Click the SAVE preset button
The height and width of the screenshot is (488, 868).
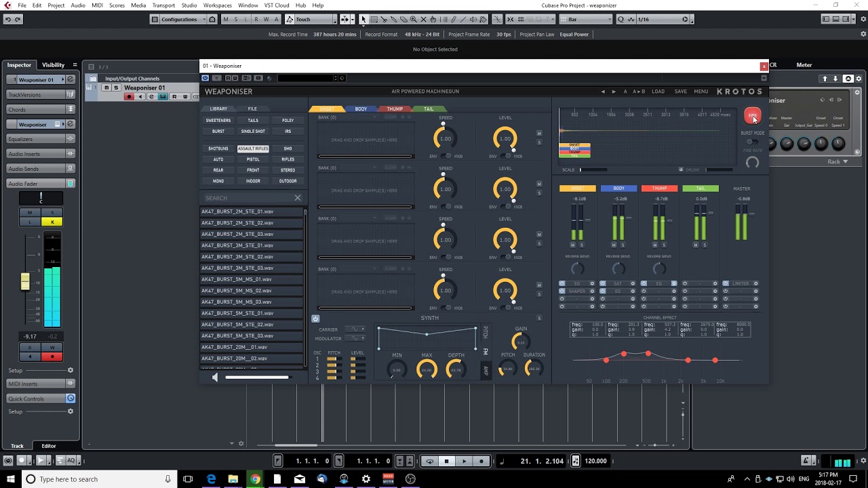point(680,91)
